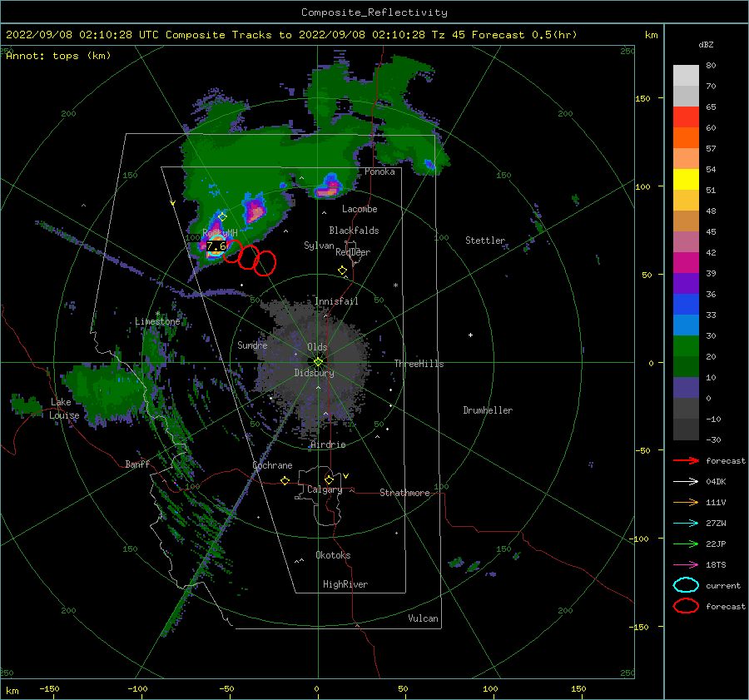749x700 pixels.
Task: Click the yellow diamond marker above Calgary label
Action: (x=329, y=479)
